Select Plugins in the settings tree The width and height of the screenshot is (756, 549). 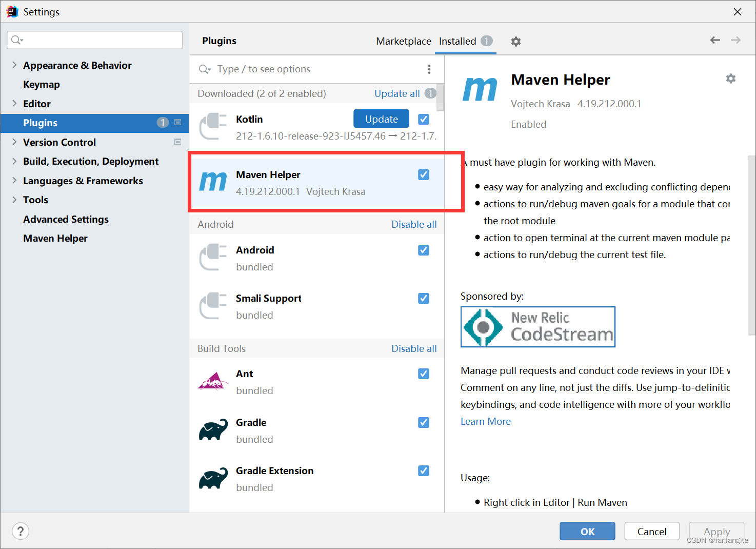coord(94,123)
